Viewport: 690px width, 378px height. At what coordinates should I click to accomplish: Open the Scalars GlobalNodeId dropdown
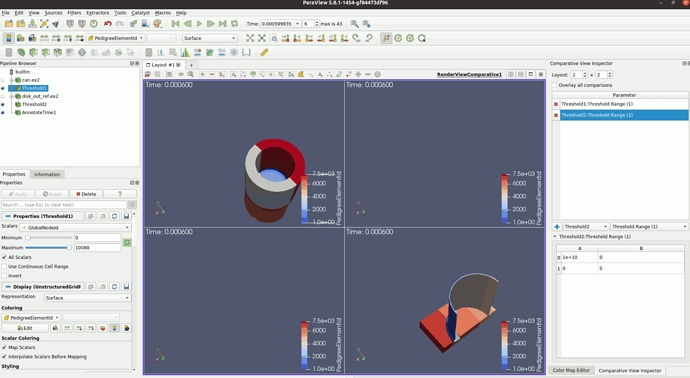point(76,228)
